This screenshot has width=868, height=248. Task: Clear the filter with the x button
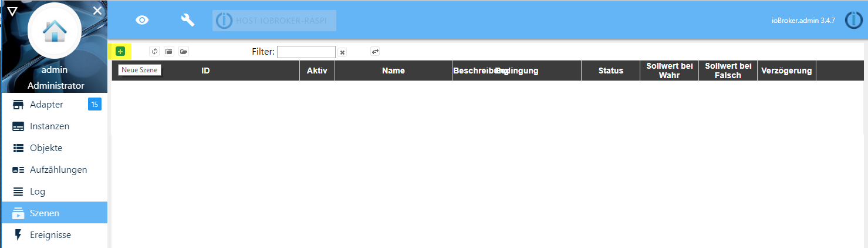click(342, 52)
